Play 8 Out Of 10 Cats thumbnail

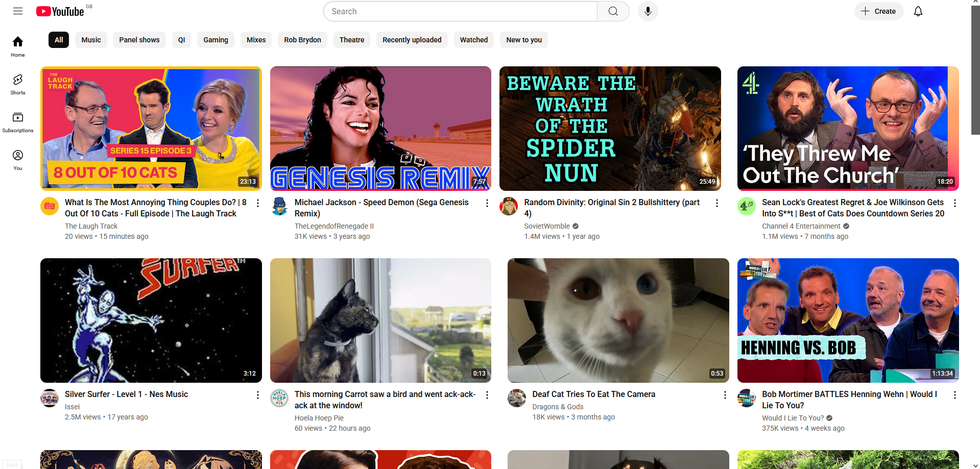tap(151, 129)
